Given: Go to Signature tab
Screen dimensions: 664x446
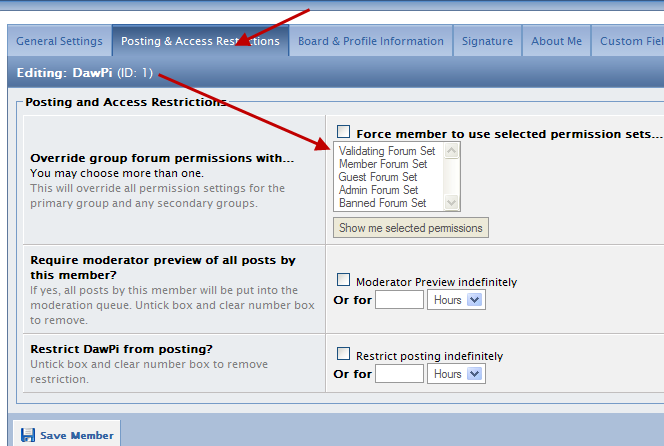Looking at the screenshot, I should [487, 41].
